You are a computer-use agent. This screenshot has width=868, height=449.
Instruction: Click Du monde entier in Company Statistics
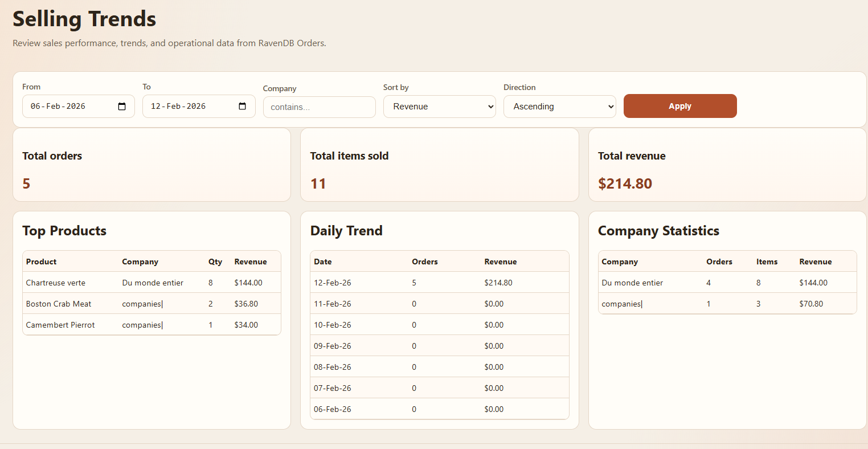(632, 283)
